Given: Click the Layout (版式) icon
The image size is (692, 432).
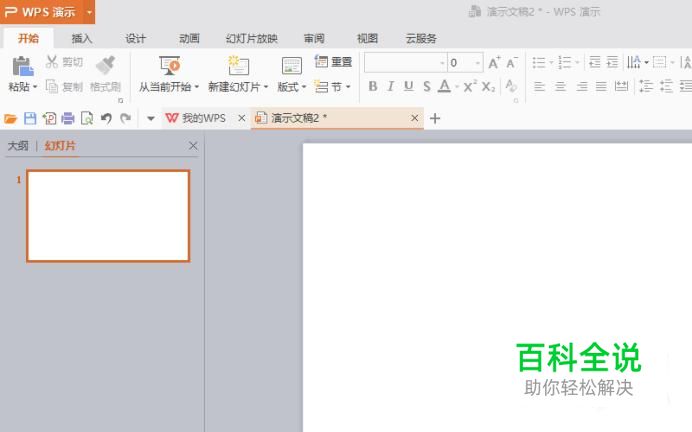Looking at the screenshot, I should point(292,66).
